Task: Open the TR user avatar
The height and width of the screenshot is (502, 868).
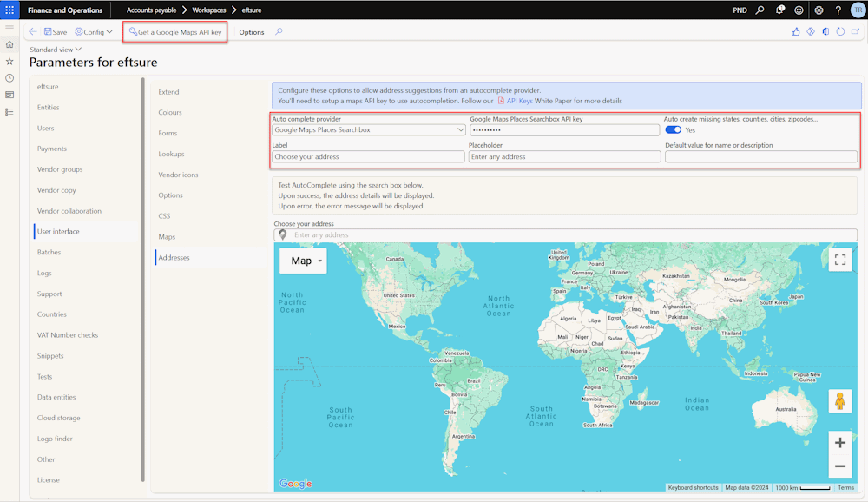Action: 858,10
